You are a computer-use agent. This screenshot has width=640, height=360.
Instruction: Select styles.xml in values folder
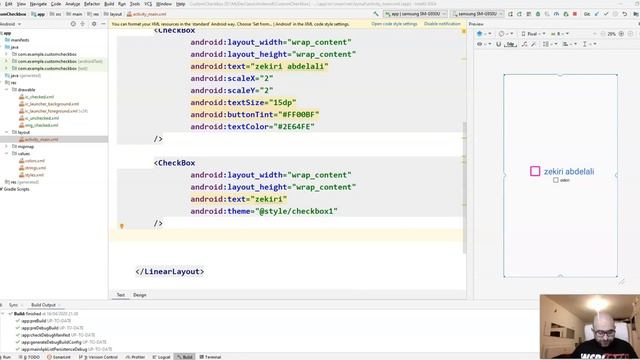coord(31,175)
